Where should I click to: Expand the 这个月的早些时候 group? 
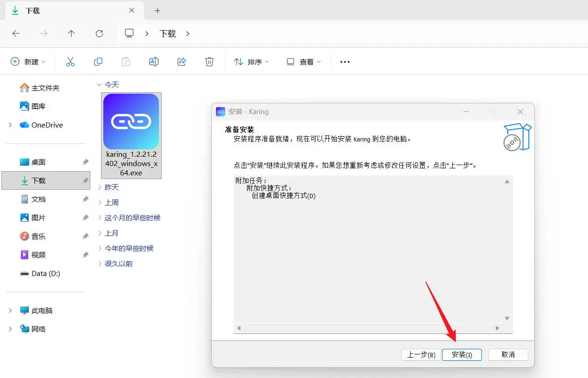100,218
